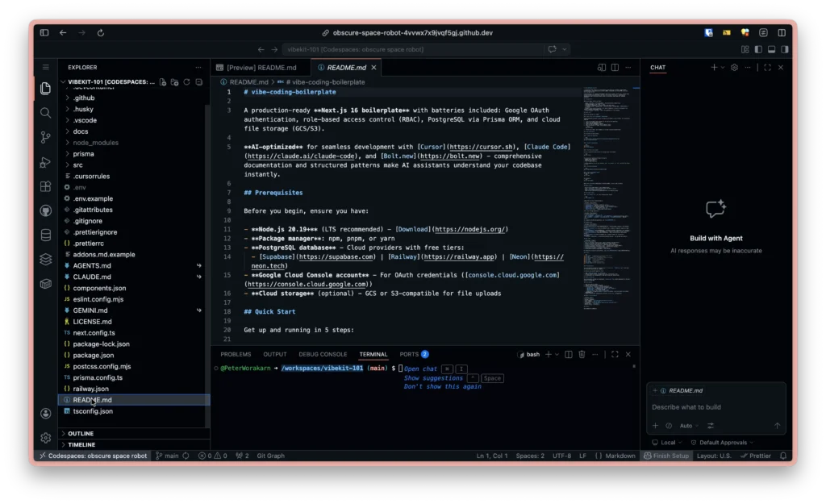Click the New File icon in Explorer header
Screen dimensions: 826x504
pos(163,82)
